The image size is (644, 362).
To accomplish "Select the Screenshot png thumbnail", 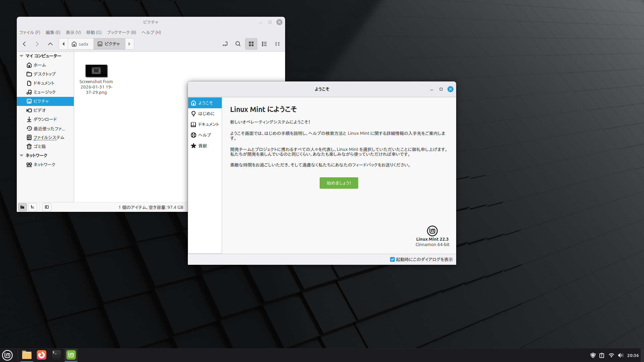I will click(x=96, y=71).
